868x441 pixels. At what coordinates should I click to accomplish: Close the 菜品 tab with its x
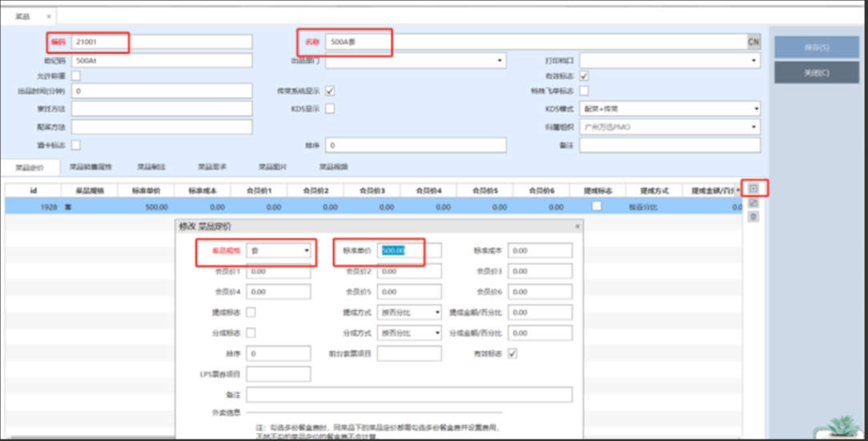[x=48, y=16]
